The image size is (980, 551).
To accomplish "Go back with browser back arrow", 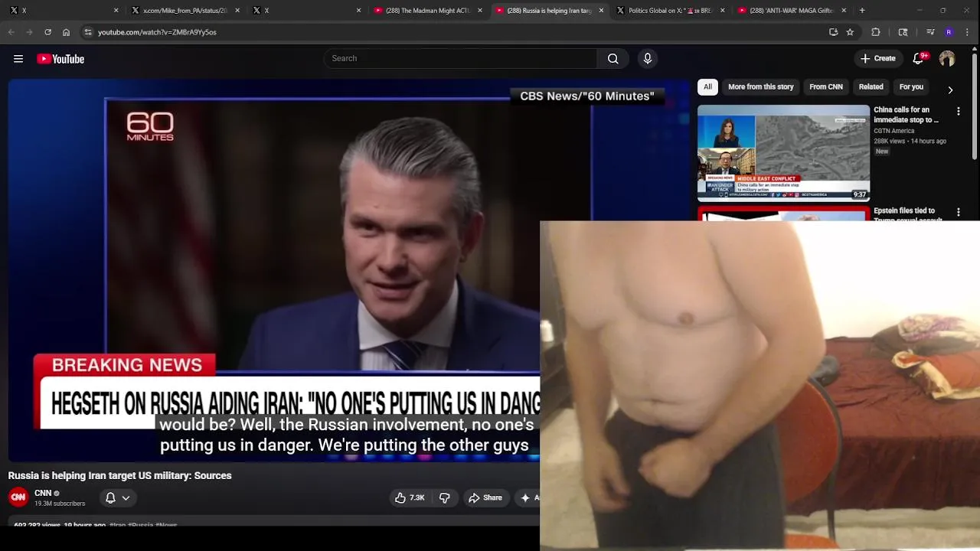I will [x=11, y=32].
